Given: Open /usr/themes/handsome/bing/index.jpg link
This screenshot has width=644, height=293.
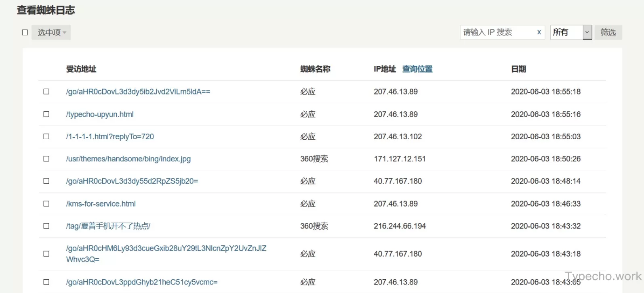Looking at the screenshot, I should (x=128, y=159).
